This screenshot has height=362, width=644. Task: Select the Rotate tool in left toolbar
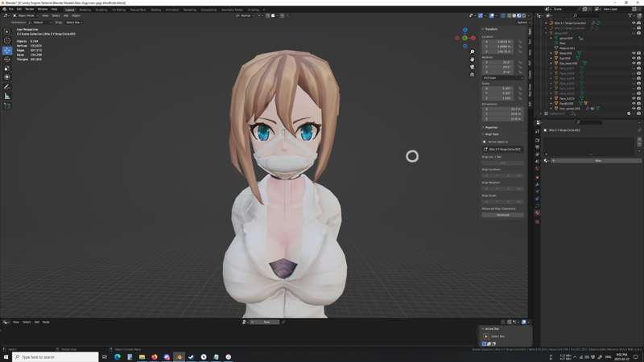7,60
